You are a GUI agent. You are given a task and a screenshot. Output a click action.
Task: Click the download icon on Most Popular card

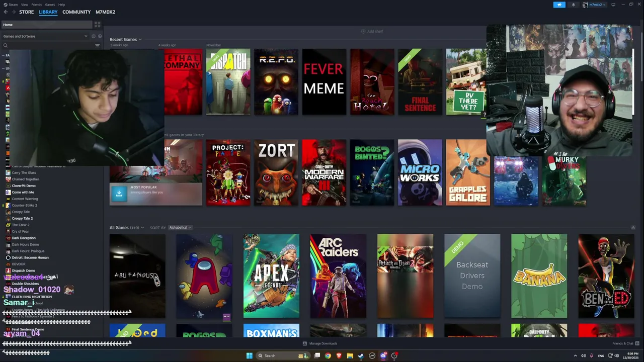[x=119, y=193]
